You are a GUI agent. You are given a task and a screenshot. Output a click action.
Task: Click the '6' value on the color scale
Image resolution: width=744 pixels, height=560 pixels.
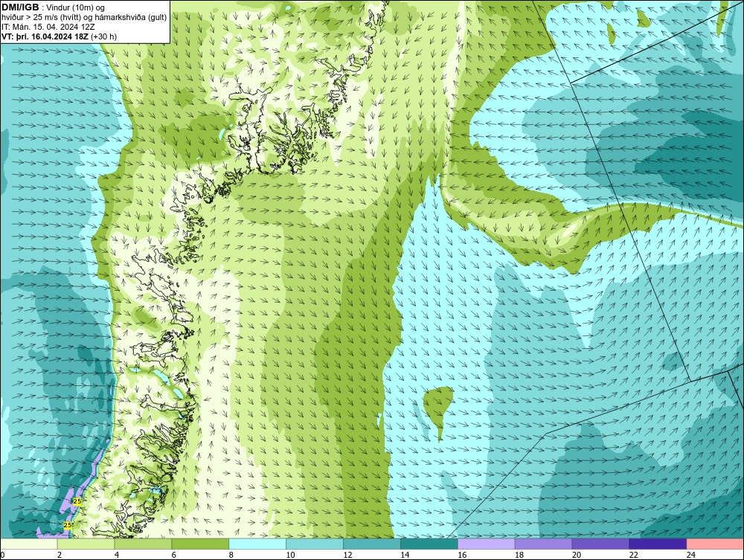[x=174, y=555]
